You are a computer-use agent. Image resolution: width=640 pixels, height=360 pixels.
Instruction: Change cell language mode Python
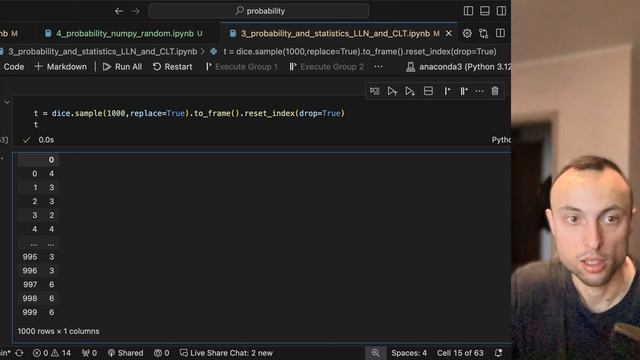coord(501,140)
